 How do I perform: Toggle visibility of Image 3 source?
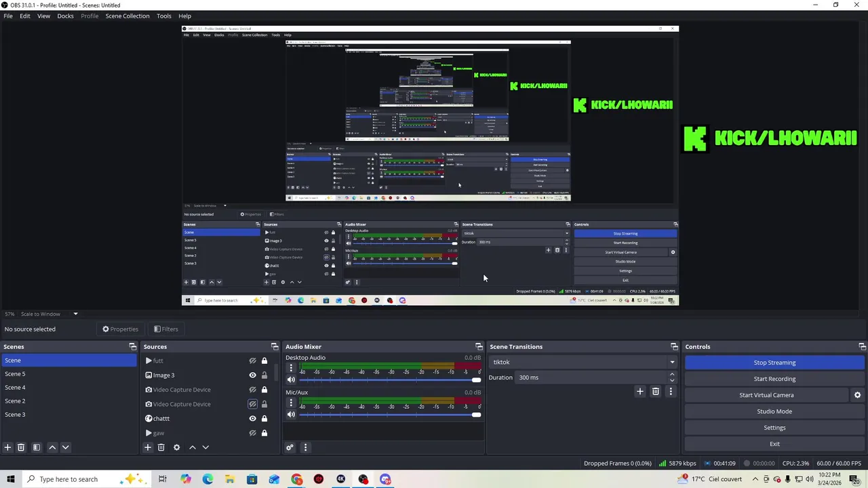point(252,375)
